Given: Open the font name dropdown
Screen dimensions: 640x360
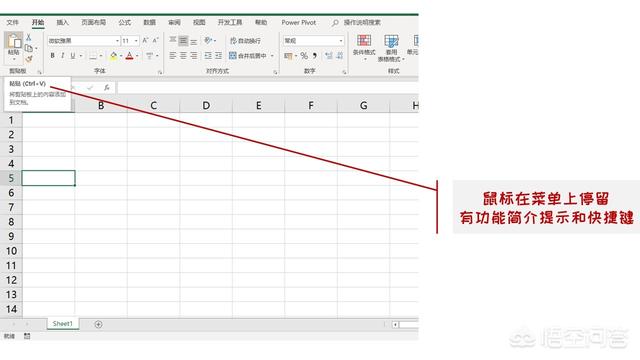Looking at the screenshot, I should [x=117, y=41].
